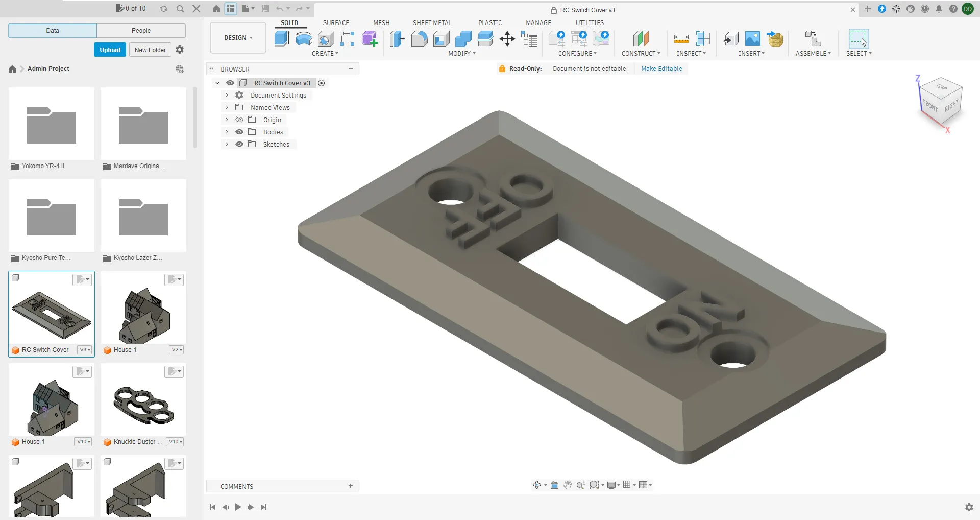Select the Midplane construct icon

(x=641, y=39)
